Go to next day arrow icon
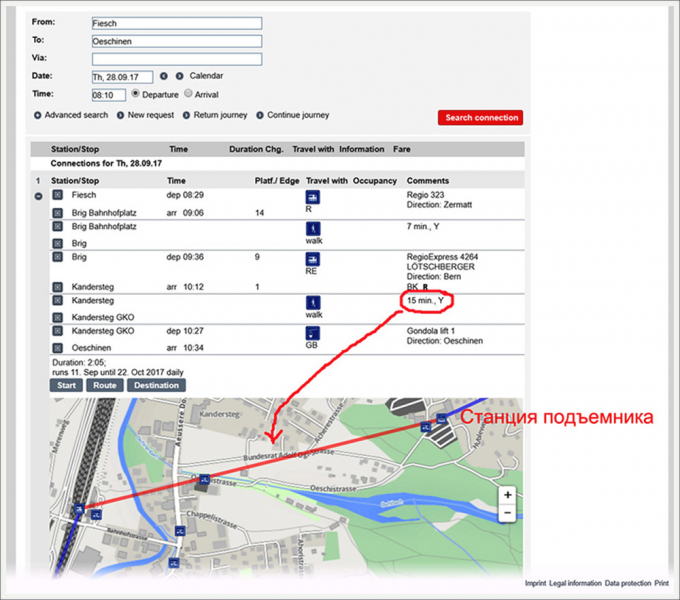 coord(180,76)
